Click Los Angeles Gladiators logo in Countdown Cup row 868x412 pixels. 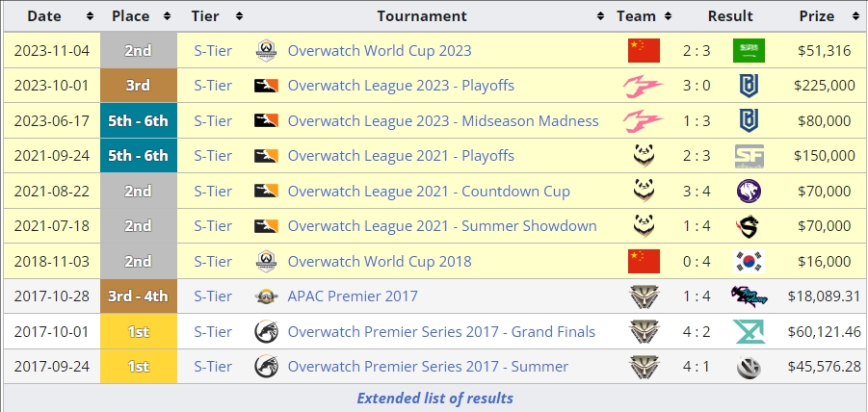(749, 192)
